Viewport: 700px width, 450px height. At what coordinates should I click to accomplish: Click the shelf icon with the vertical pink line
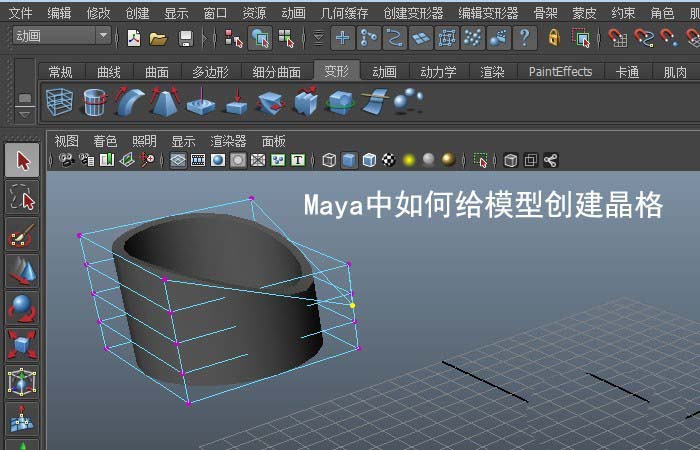pos(200,102)
